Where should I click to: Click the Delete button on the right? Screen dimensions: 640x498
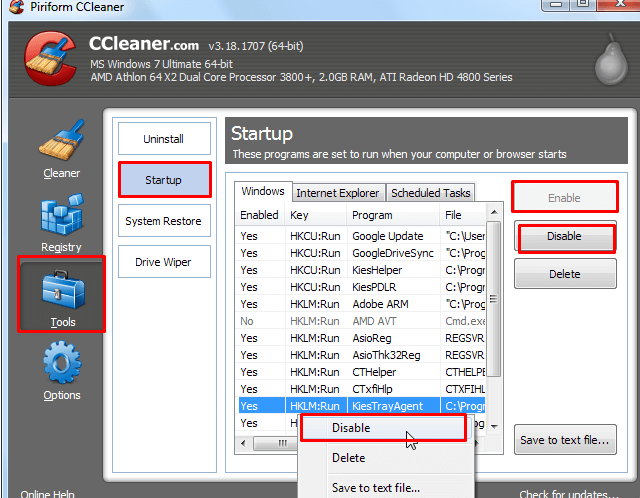(565, 274)
